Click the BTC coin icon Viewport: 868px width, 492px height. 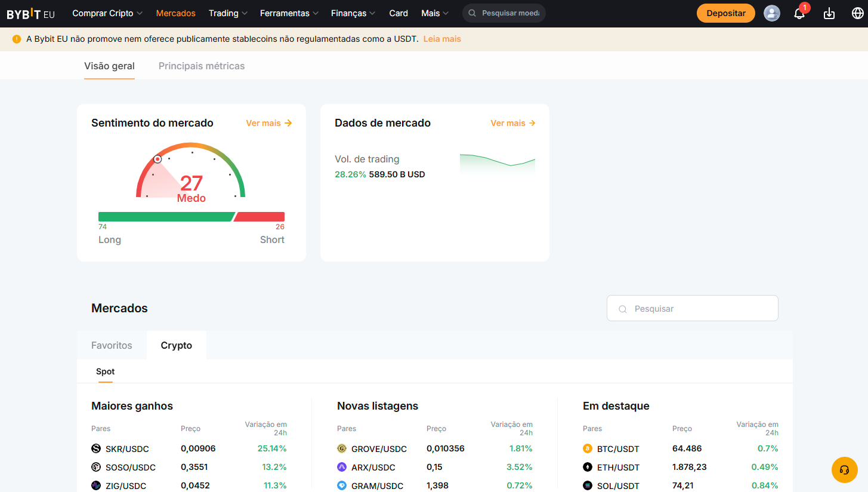point(588,448)
